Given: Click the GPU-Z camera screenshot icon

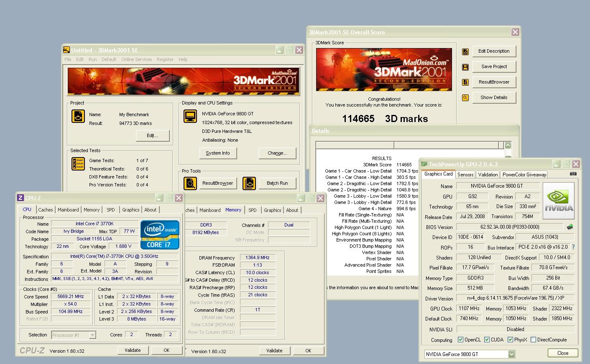Looking at the screenshot, I should pos(573,174).
